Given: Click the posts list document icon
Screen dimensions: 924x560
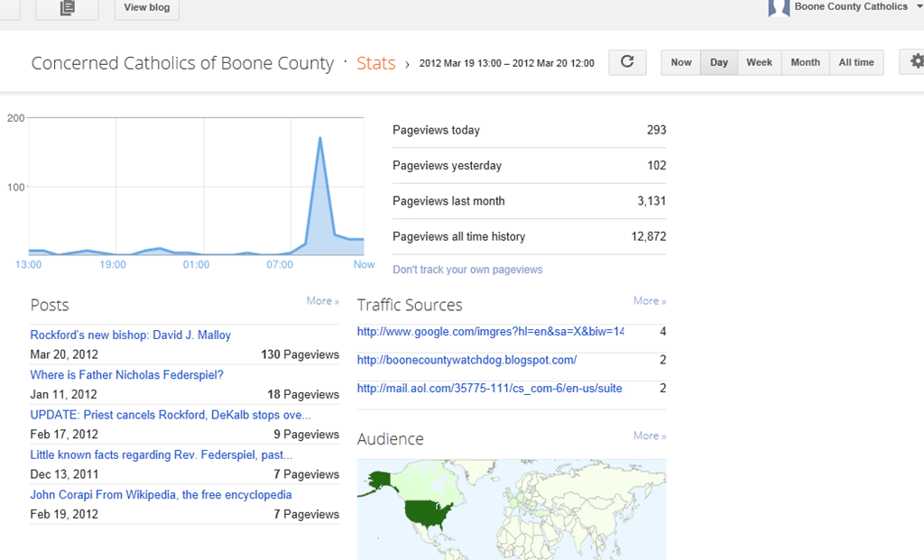Looking at the screenshot, I should [67, 8].
